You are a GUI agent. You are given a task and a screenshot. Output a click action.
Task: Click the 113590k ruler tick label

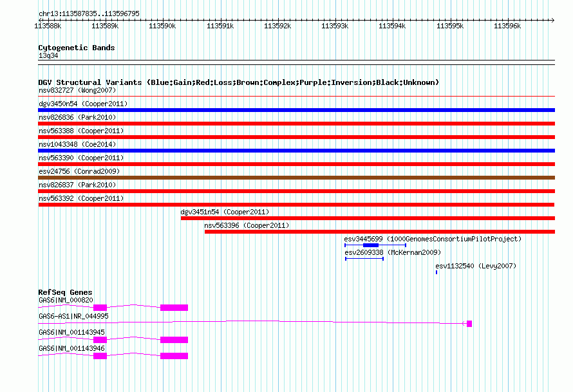[162, 26]
